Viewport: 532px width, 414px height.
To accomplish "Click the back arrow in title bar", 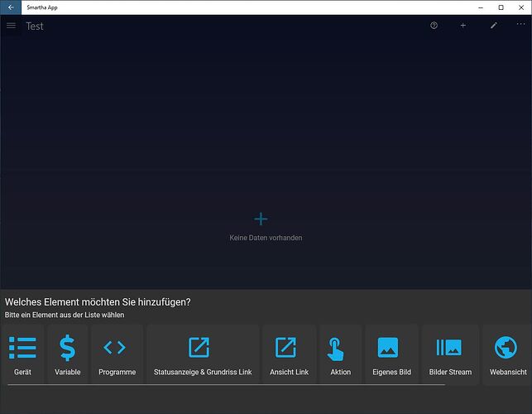I will tap(11, 7).
